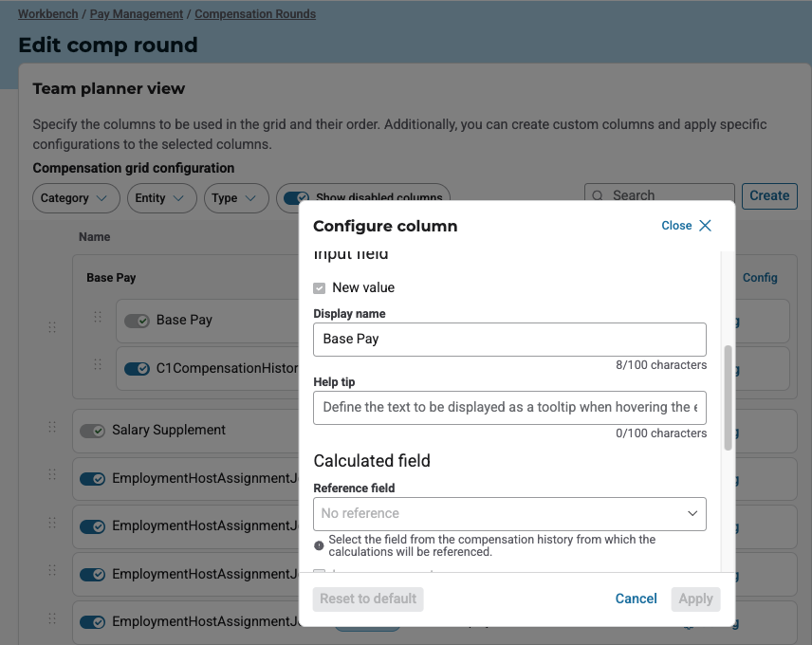Open the Reference field dropdown
The height and width of the screenshot is (645, 812).
coord(509,513)
